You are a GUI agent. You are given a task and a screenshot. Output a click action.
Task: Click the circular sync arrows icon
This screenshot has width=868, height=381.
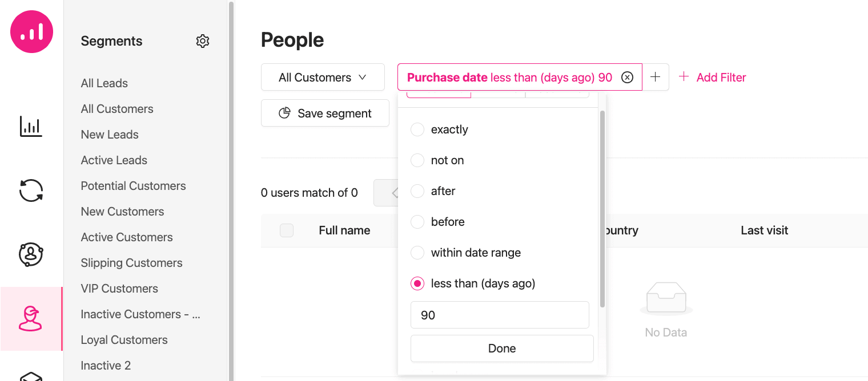[31, 190]
